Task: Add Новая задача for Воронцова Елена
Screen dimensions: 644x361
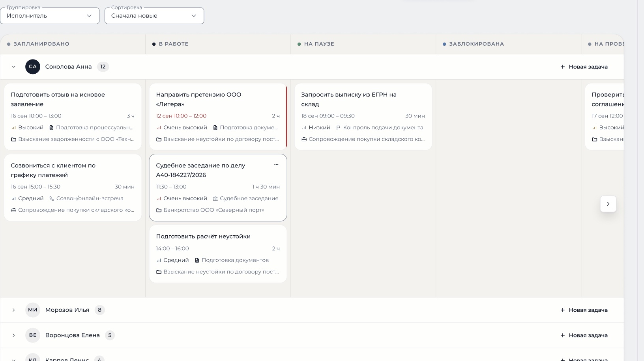Action: coord(584,335)
